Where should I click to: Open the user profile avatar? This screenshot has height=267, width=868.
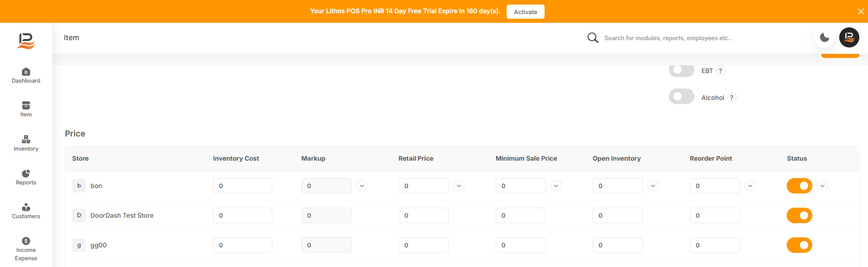[849, 37]
